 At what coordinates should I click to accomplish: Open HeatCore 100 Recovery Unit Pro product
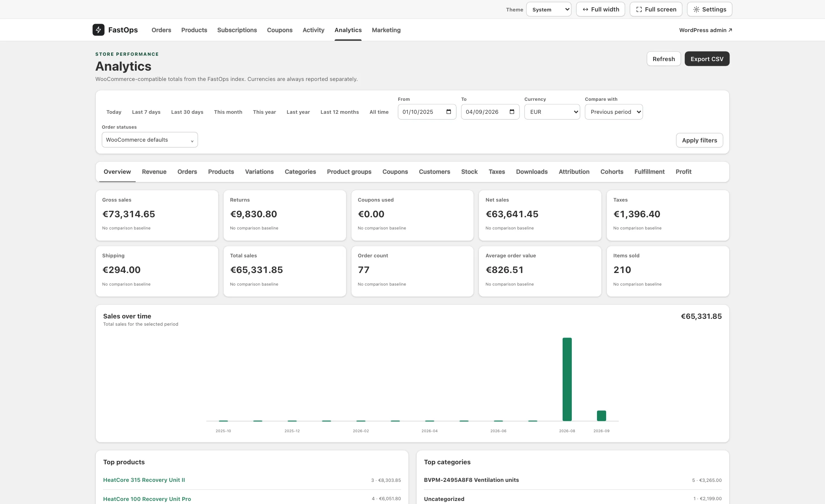(x=147, y=499)
